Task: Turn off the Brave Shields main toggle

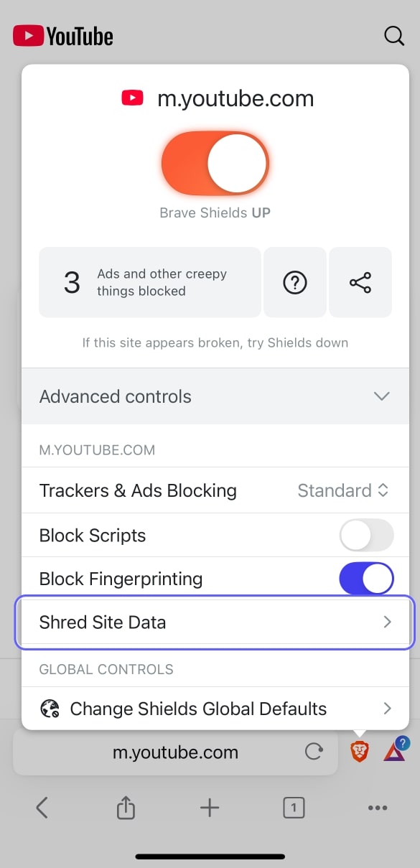Action: pos(215,163)
